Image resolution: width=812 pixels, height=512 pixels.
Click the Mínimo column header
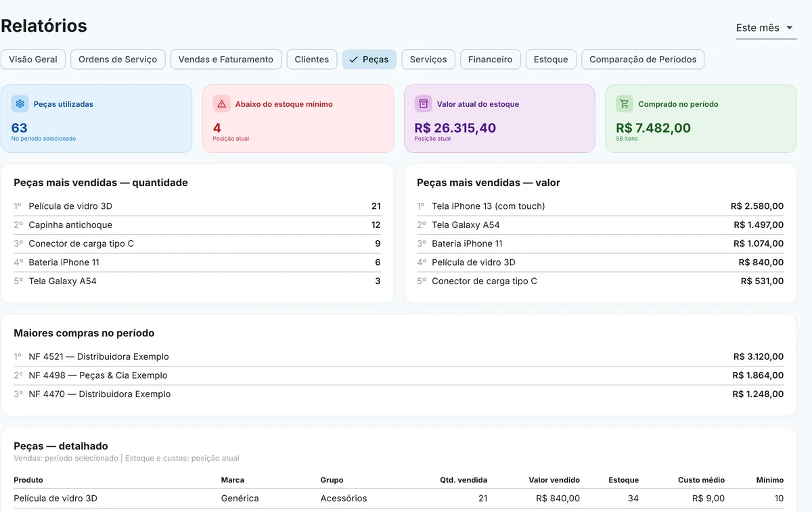(x=770, y=480)
